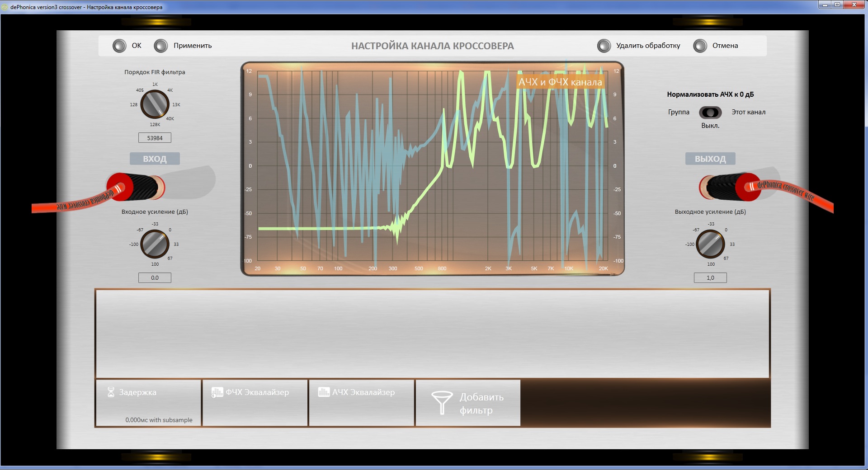Open the Задержка delay tile
Image resolution: width=868 pixels, height=470 pixels.
click(148, 403)
